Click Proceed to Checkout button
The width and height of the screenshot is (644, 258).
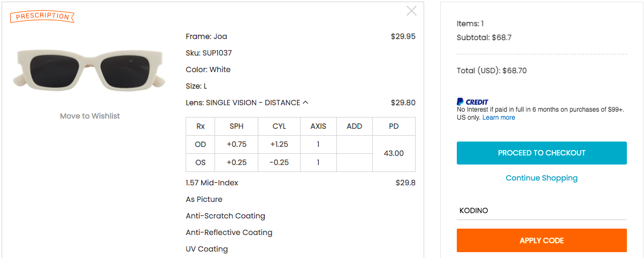tap(542, 153)
